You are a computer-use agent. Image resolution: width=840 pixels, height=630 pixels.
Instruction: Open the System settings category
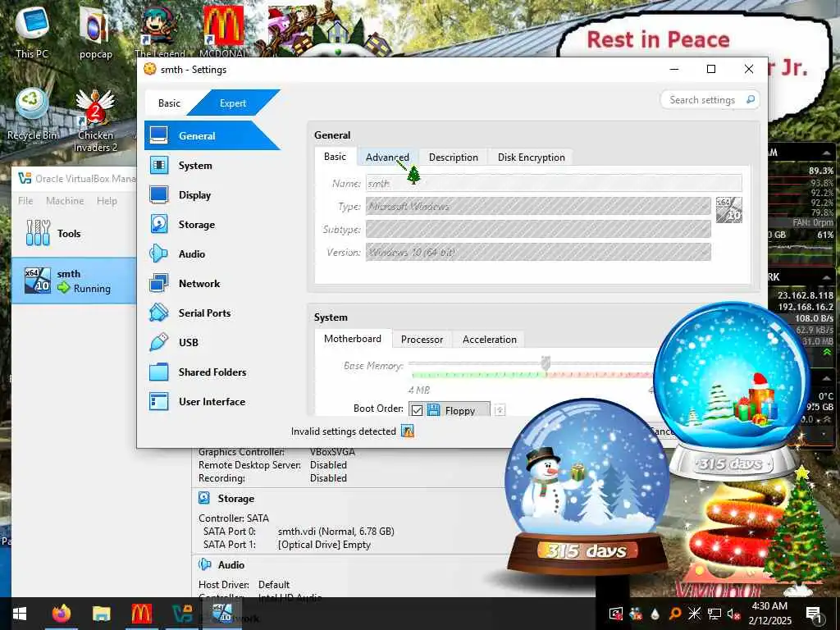[x=195, y=166]
